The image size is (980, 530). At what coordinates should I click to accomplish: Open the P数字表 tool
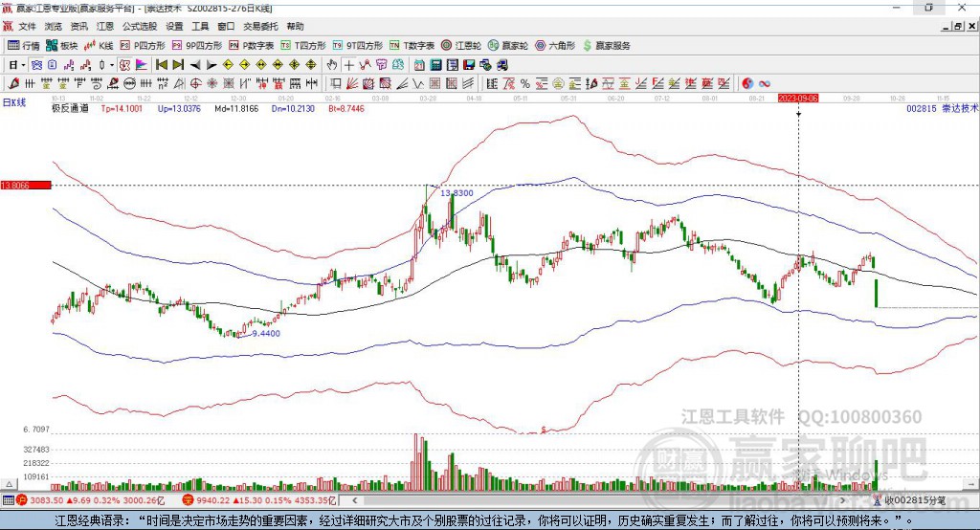(252, 46)
